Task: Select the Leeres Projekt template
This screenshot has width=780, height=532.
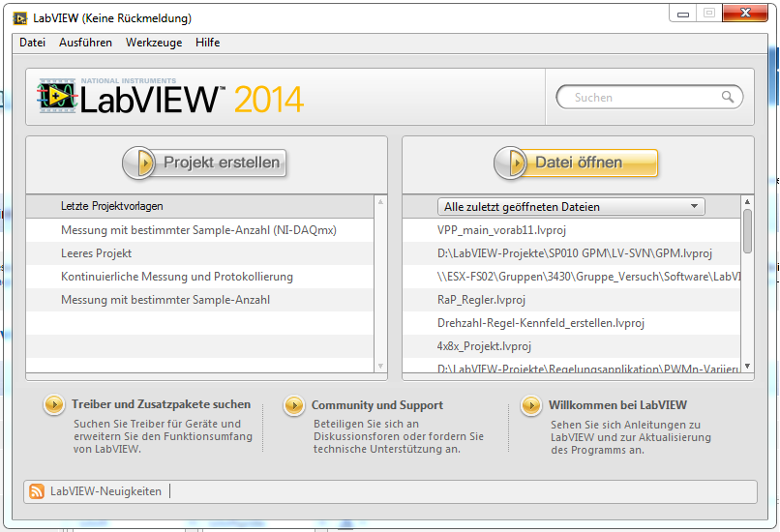Action: pos(199,253)
